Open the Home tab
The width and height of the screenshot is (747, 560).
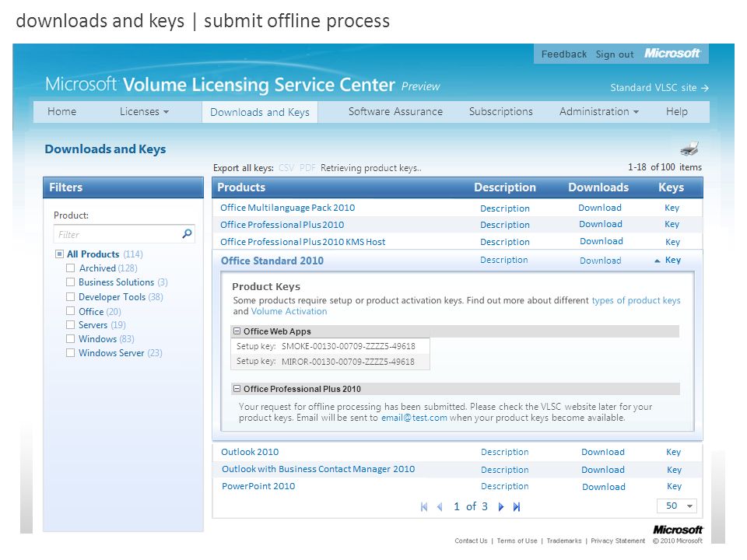62,111
